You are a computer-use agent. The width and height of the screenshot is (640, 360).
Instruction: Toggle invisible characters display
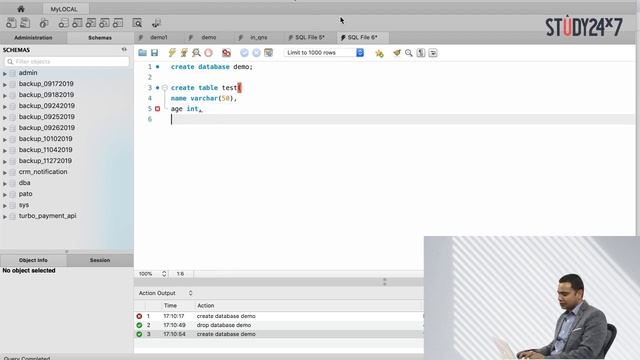tap(421, 53)
